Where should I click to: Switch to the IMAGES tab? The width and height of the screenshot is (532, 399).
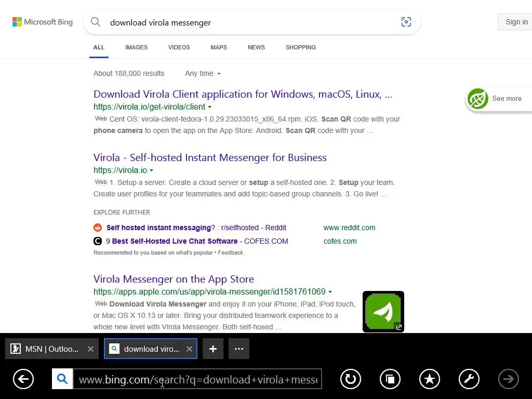137,47
